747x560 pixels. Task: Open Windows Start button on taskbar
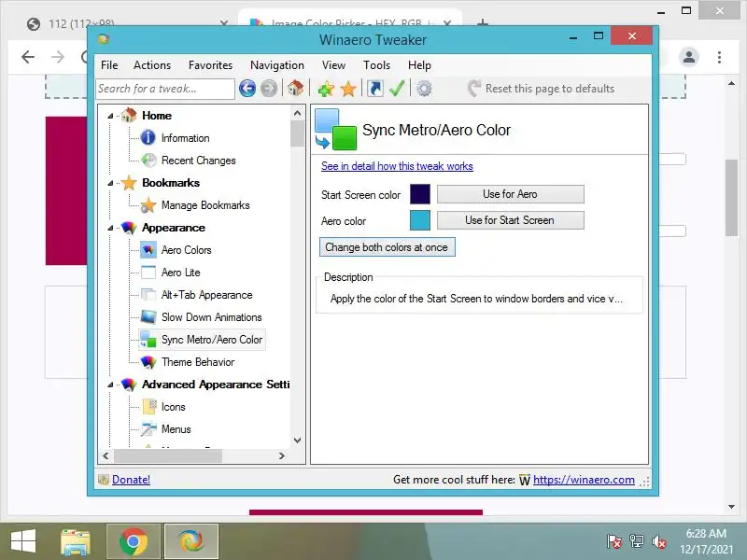pos(22,541)
